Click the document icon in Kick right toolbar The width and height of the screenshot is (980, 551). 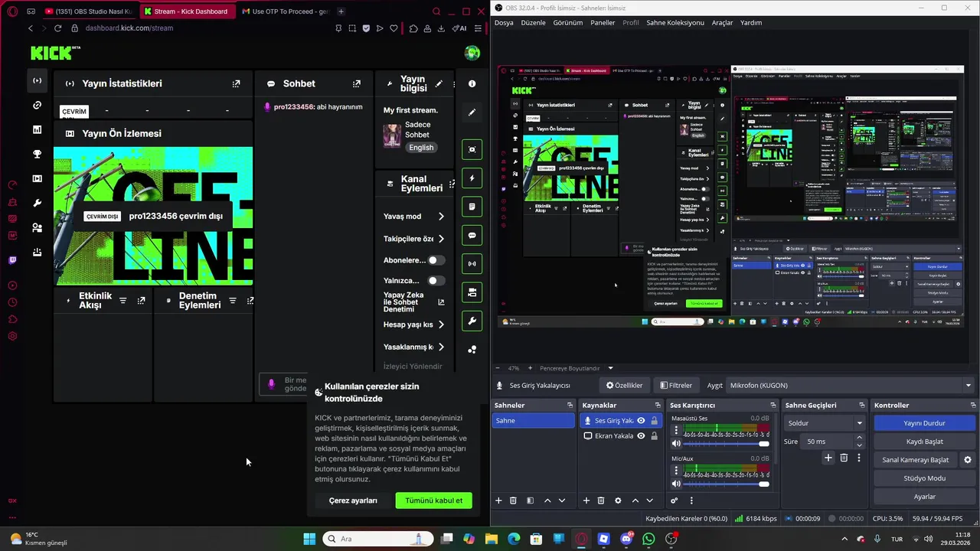coord(472,207)
